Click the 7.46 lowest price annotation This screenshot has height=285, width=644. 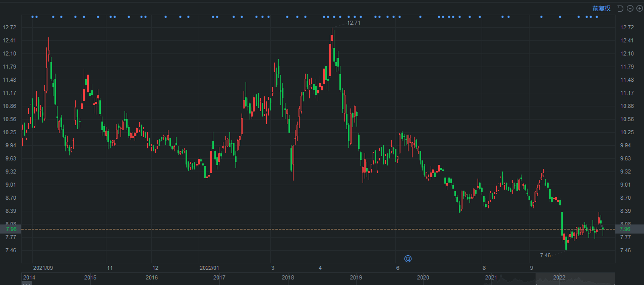(x=545, y=255)
